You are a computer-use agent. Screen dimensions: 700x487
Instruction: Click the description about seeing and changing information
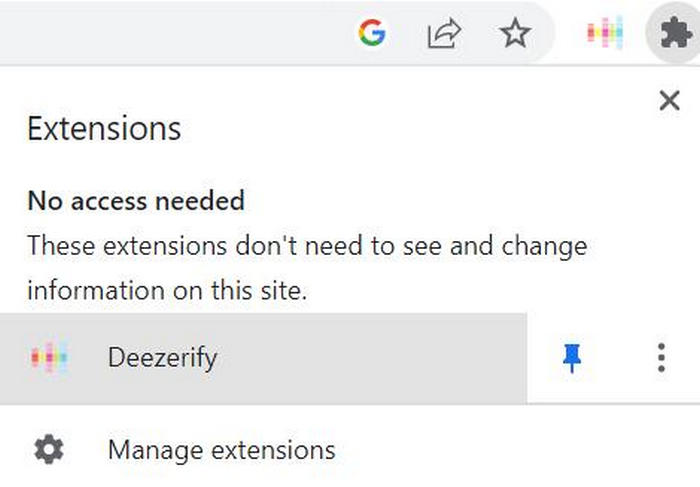tap(307, 268)
